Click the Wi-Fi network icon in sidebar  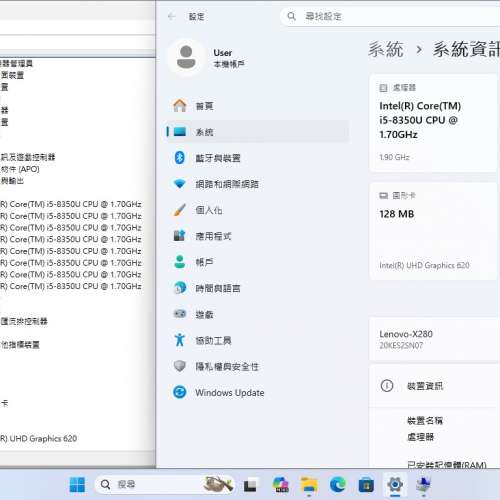click(180, 184)
